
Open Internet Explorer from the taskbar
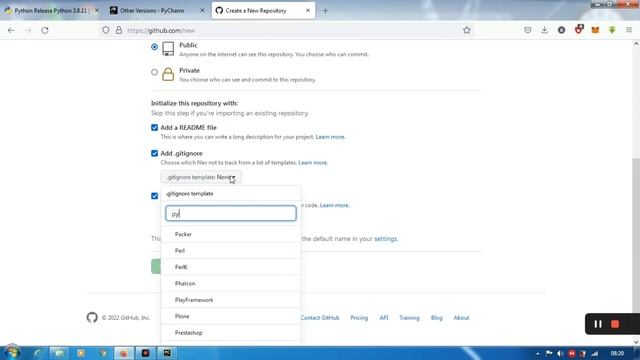point(38,353)
